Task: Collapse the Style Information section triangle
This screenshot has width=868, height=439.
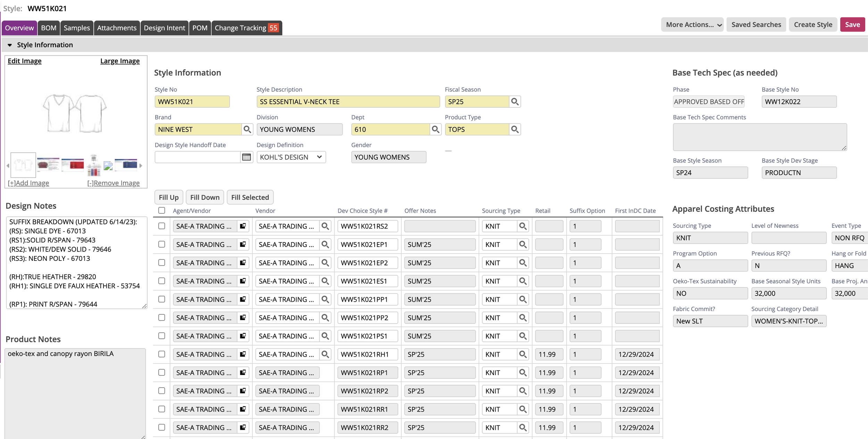Action: tap(10, 45)
